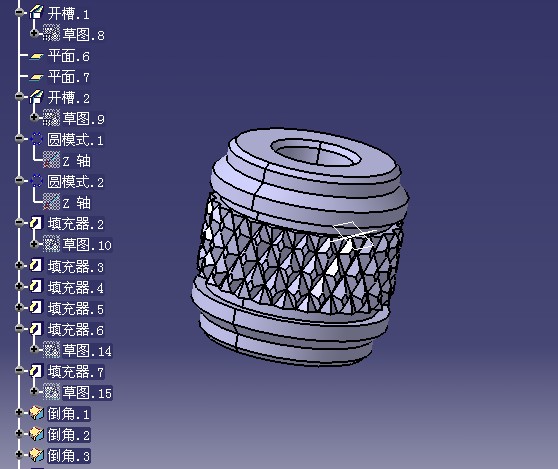Select the 填充器.4 pad feature icon
This screenshot has height=469, width=558.
click(x=36, y=286)
